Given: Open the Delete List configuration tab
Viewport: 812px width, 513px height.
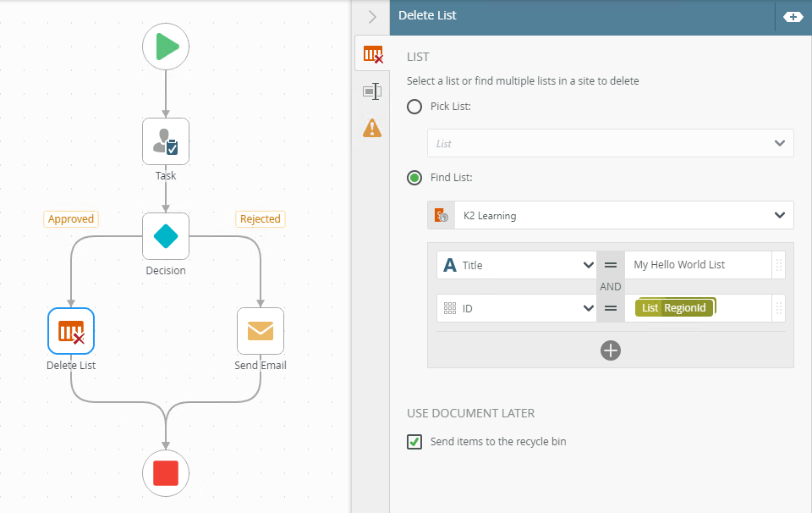Looking at the screenshot, I should tap(372, 54).
